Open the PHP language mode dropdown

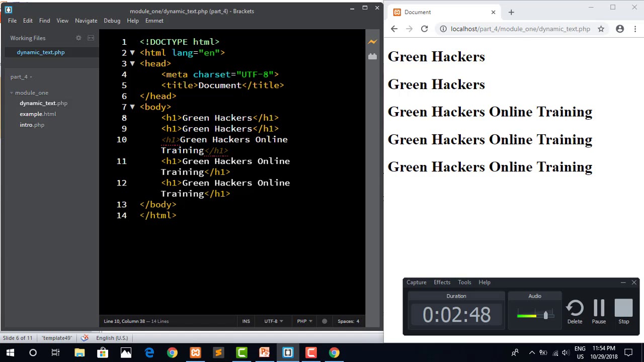[x=304, y=321]
